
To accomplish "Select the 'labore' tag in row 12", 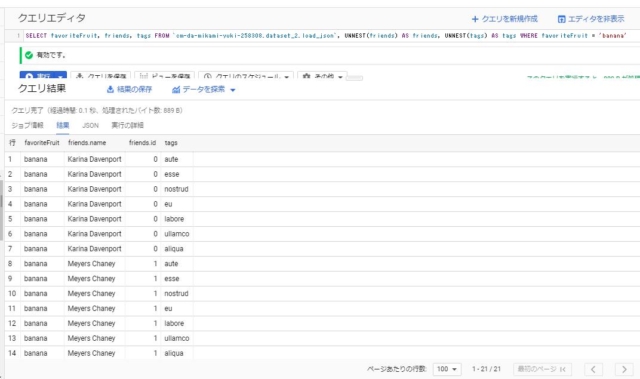I will 174,324.
